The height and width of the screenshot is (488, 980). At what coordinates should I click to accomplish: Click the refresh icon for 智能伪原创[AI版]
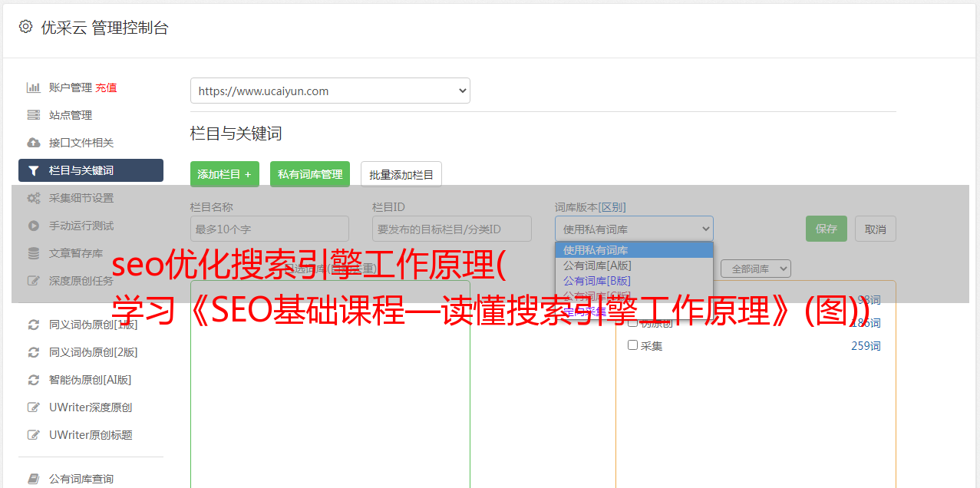pos(34,380)
